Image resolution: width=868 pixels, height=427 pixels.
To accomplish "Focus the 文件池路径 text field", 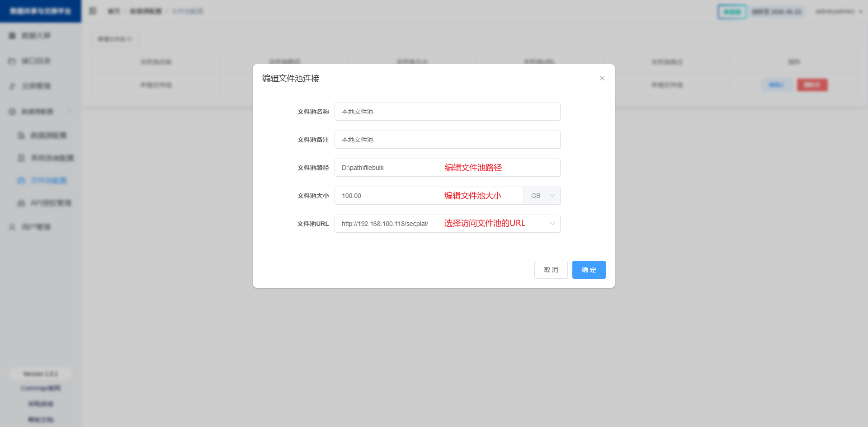I will [389, 168].
